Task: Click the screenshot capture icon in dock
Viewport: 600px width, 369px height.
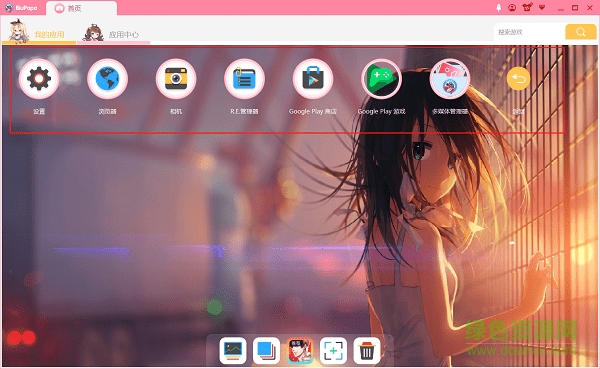Action: pyautogui.click(x=333, y=350)
